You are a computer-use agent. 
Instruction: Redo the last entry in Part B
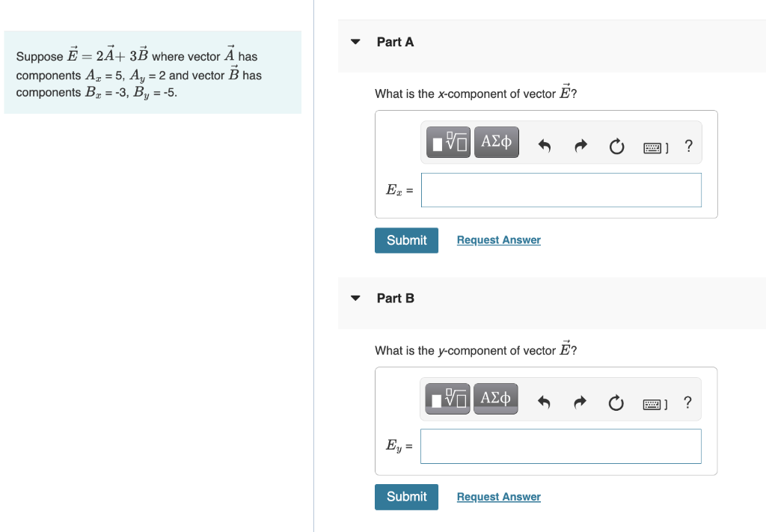[x=579, y=402]
